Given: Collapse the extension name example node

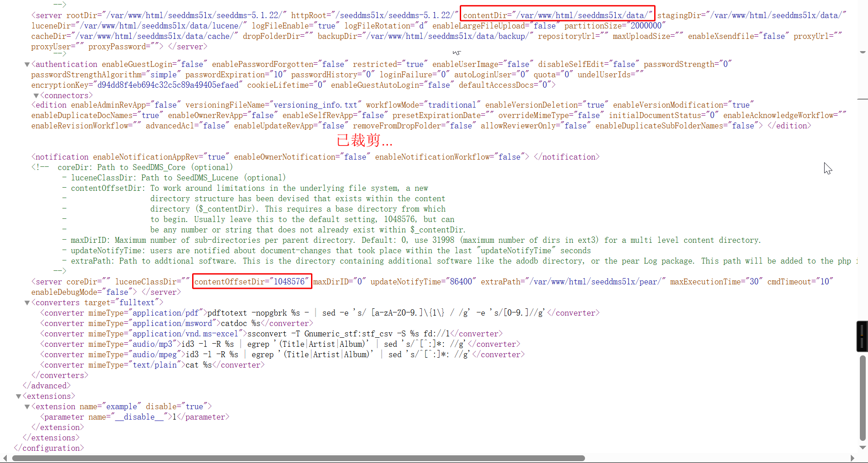Looking at the screenshot, I should [x=27, y=407].
